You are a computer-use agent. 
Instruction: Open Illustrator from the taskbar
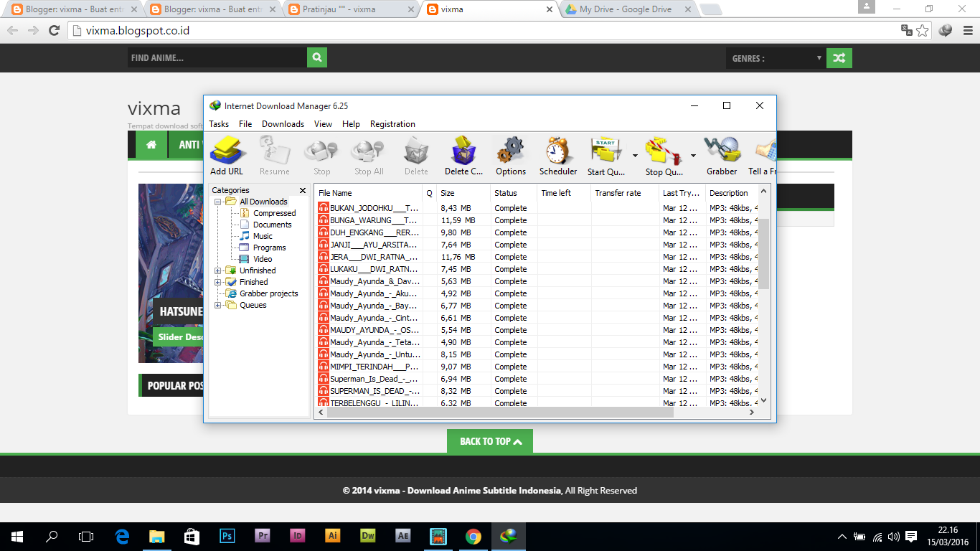pos(332,536)
